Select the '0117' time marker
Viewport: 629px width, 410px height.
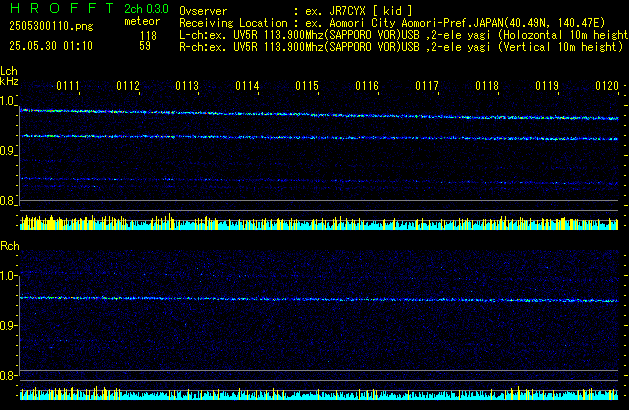(x=427, y=86)
